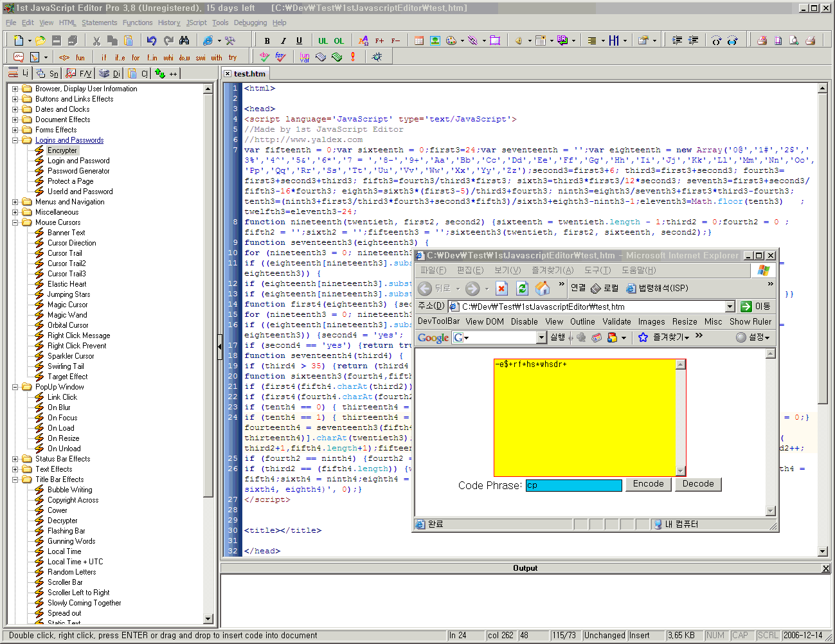Click the Decode button
Screen dimensions: 835x644
(698, 484)
